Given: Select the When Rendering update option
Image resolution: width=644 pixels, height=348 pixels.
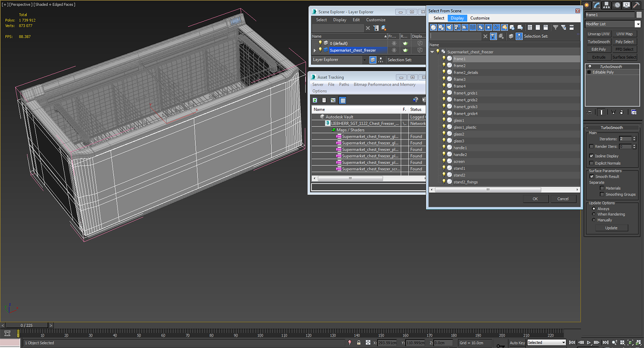Looking at the screenshot, I should pyautogui.click(x=594, y=214).
